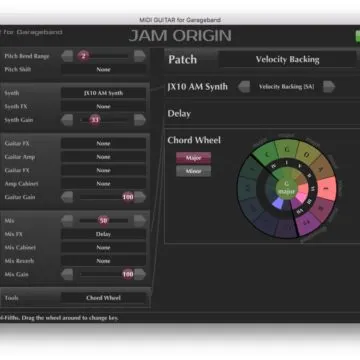
Task: Open the Guitar Amp dropdown
Action: tap(103, 157)
